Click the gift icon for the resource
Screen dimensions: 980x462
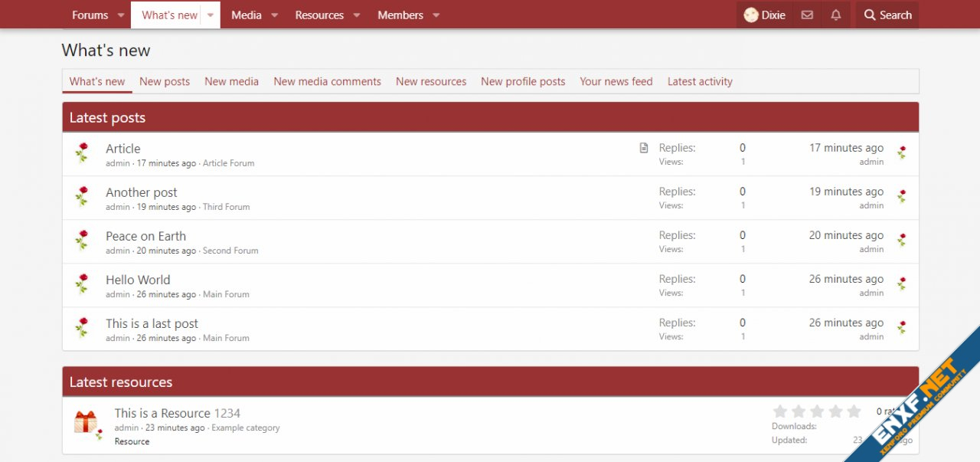coord(85,421)
